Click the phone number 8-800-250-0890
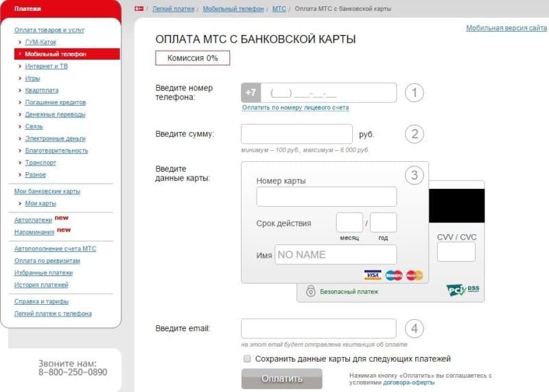 (73, 372)
